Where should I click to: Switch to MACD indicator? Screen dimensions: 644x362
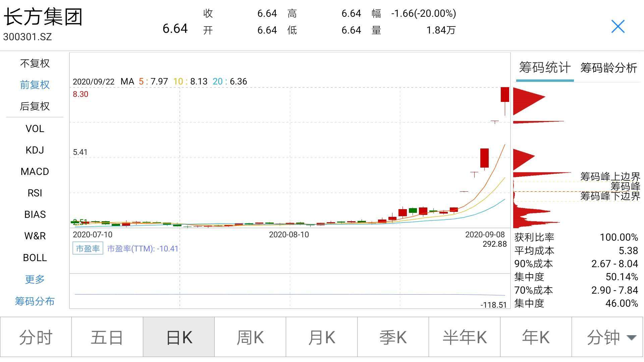pyautogui.click(x=35, y=172)
